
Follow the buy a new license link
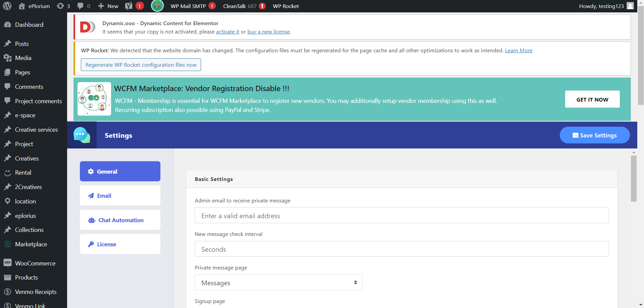(268, 32)
